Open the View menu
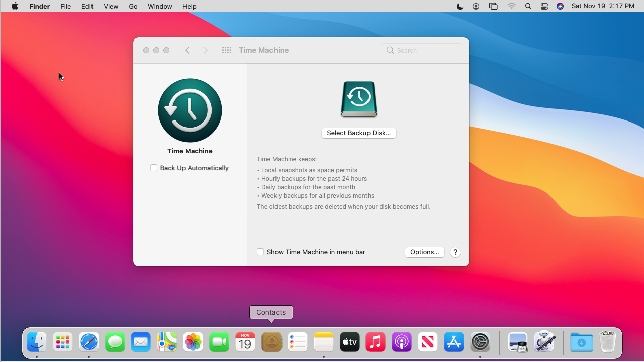The image size is (644, 362). click(111, 6)
